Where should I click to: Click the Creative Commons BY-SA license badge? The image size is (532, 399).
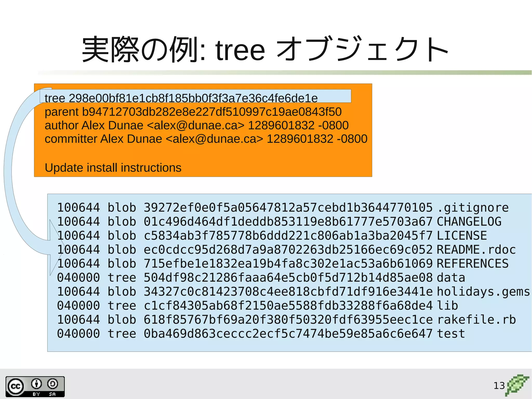coord(35,387)
